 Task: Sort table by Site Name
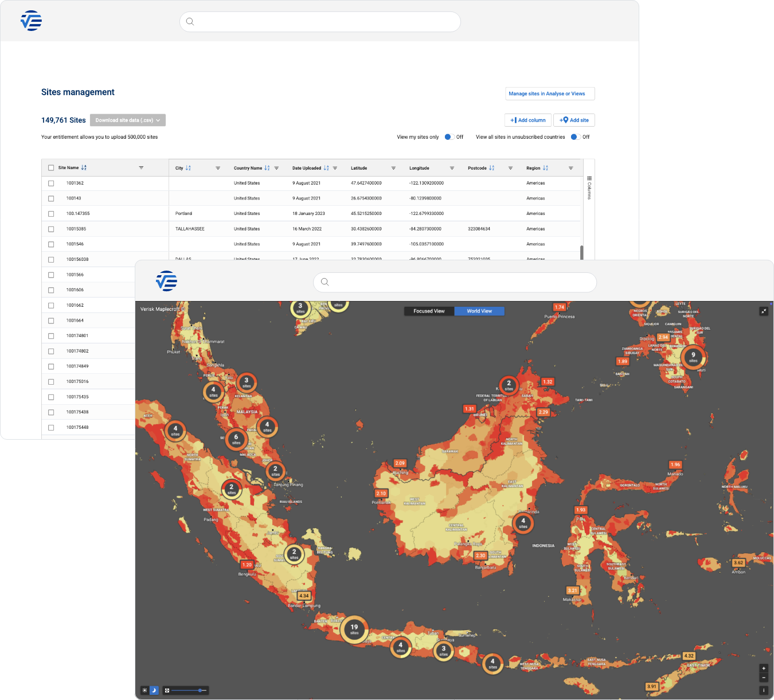click(84, 168)
